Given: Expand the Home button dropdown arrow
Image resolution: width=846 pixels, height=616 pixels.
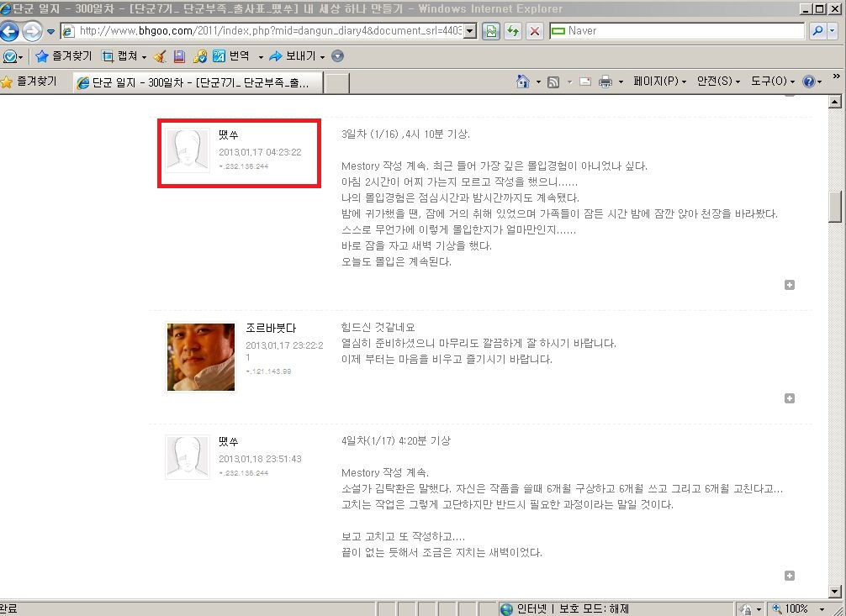Looking at the screenshot, I should pyautogui.click(x=538, y=82).
